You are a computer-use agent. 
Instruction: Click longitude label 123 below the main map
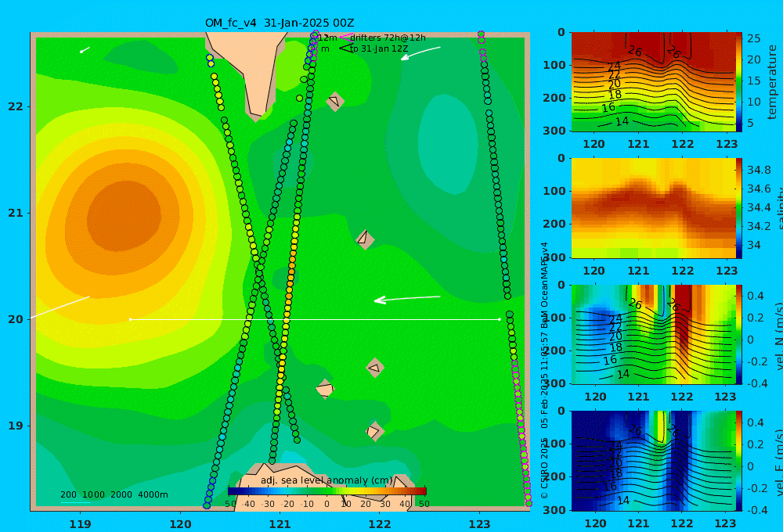[480, 524]
